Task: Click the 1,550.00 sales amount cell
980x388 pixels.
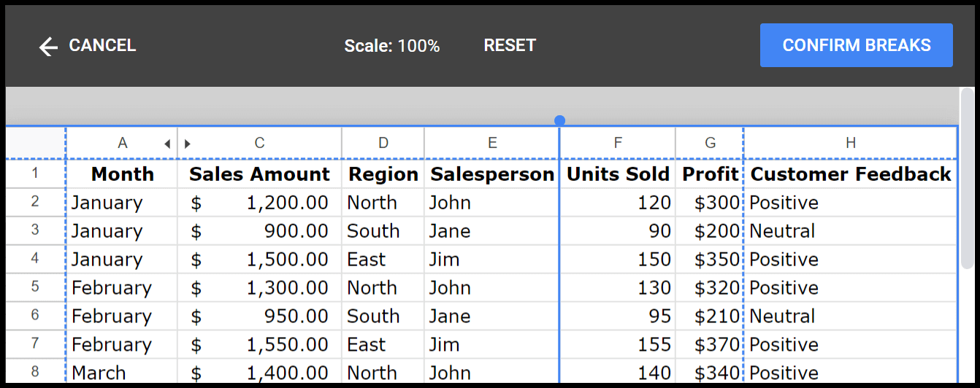Action: click(x=259, y=344)
